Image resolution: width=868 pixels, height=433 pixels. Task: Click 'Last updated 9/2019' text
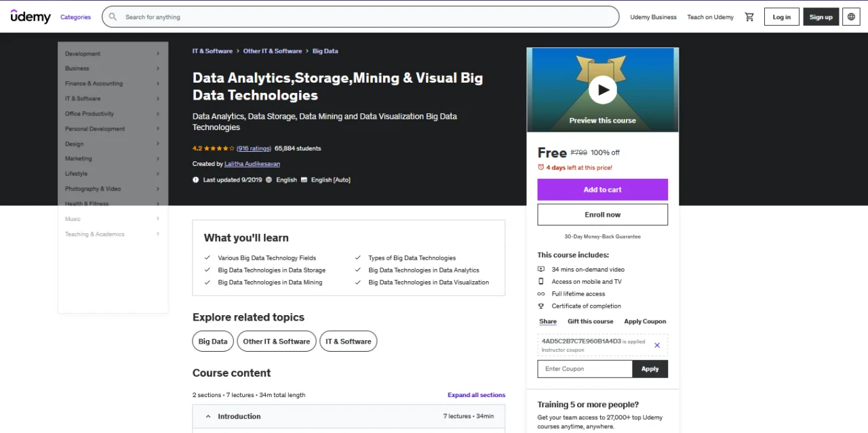(x=233, y=180)
